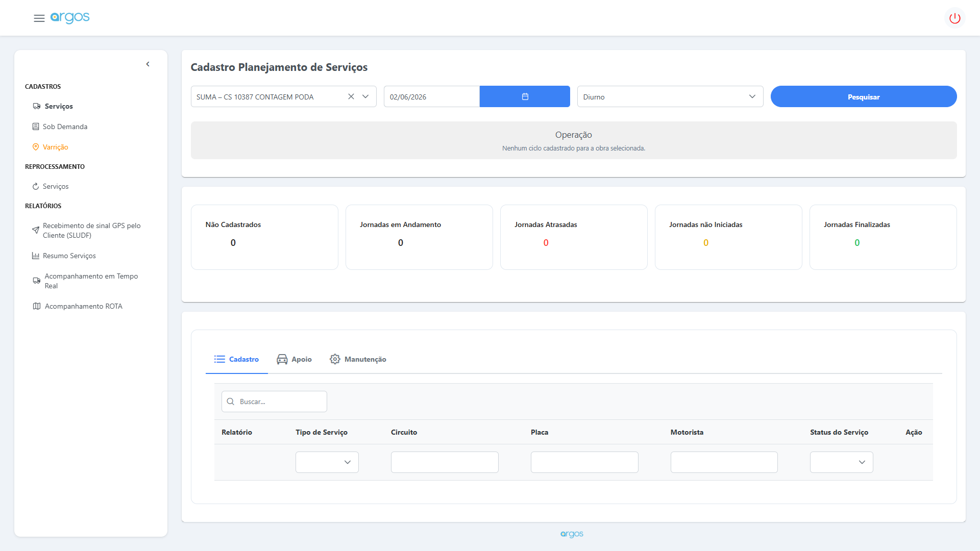Screen dimensions: 980x551
Task: Click the Cadastros Serviços truck icon
Action: coord(37,106)
